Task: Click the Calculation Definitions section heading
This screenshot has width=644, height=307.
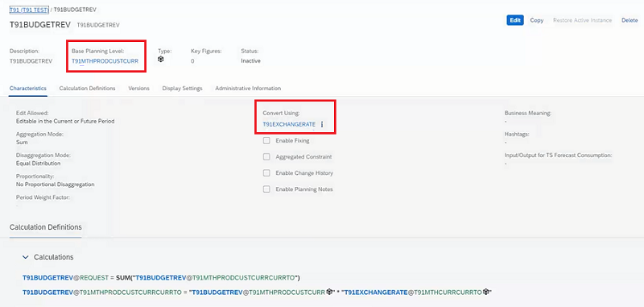Action: [x=46, y=227]
